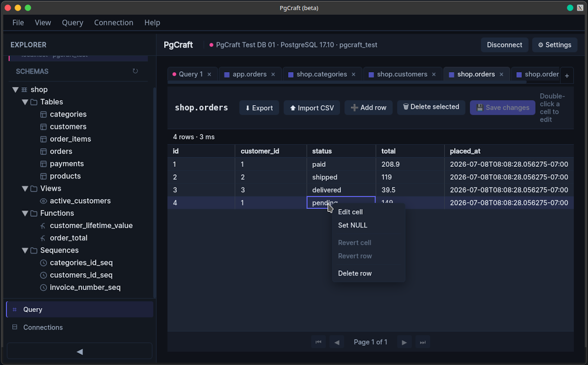
Task: Open the Query menu
Action: click(73, 23)
